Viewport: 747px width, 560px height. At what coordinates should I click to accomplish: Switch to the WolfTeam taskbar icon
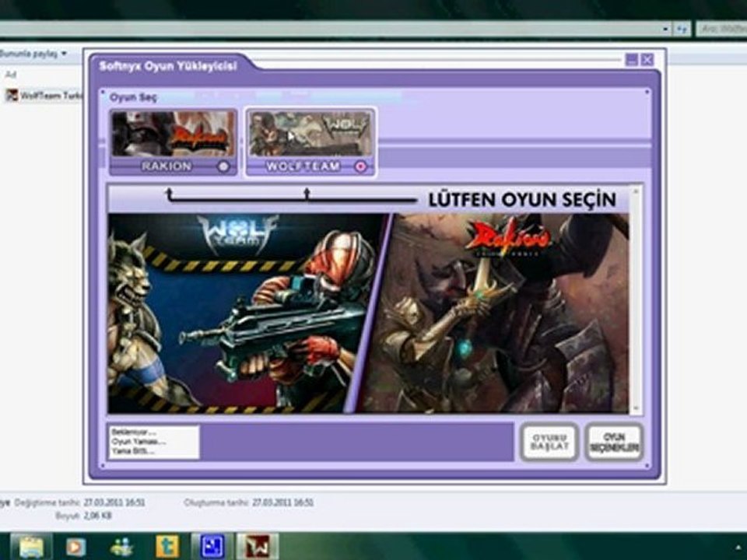pos(258,546)
